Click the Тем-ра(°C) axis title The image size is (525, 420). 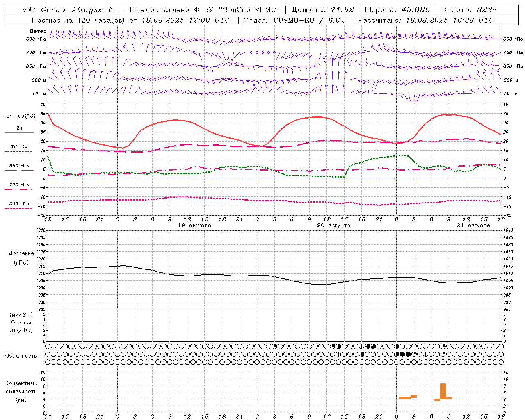(x=19, y=116)
